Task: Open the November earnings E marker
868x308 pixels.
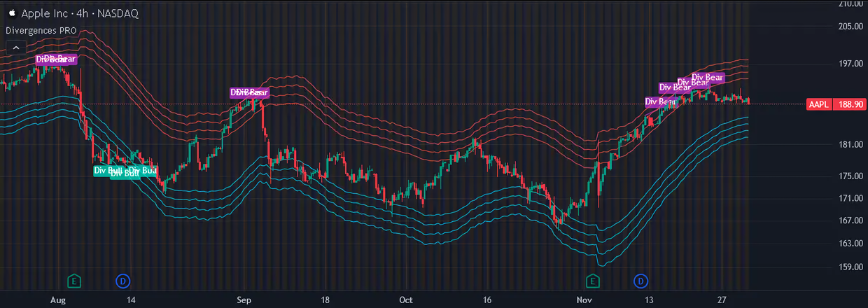Action: [593, 281]
